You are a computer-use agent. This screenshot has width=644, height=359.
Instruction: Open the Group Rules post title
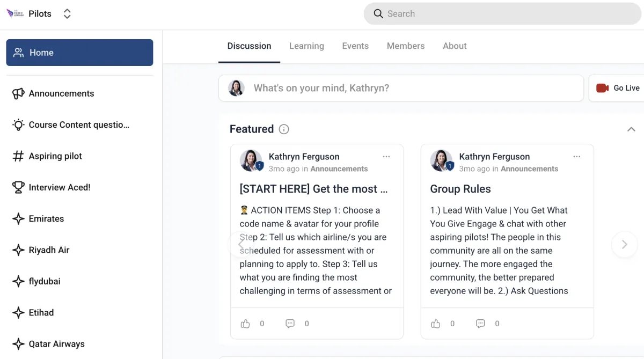[460, 189]
